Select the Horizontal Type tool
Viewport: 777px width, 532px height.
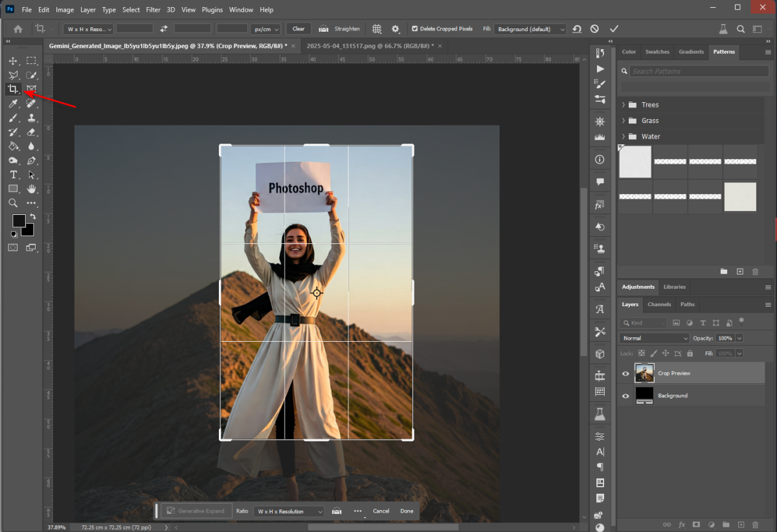point(13,175)
